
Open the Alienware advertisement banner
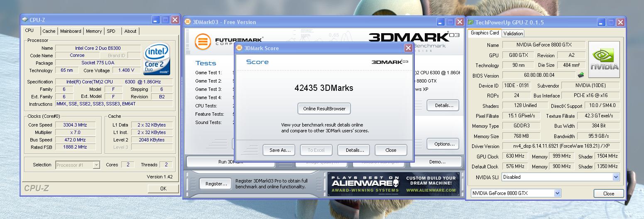tap(394, 184)
